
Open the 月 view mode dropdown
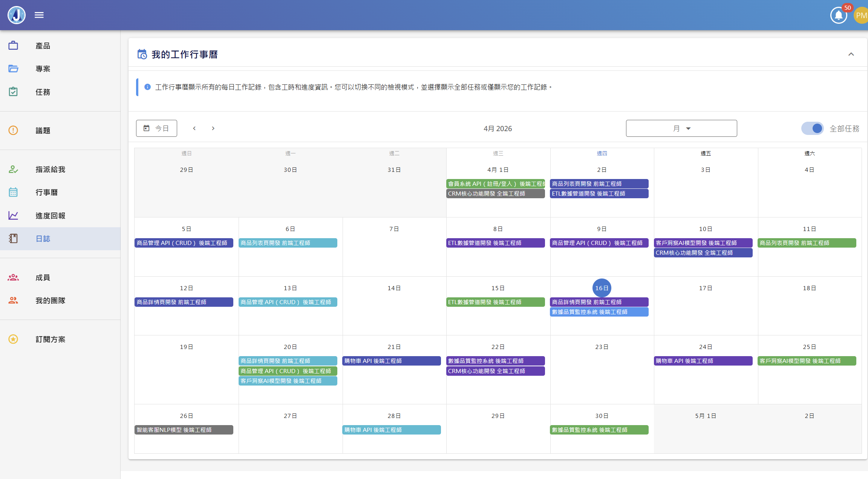point(681,129)
